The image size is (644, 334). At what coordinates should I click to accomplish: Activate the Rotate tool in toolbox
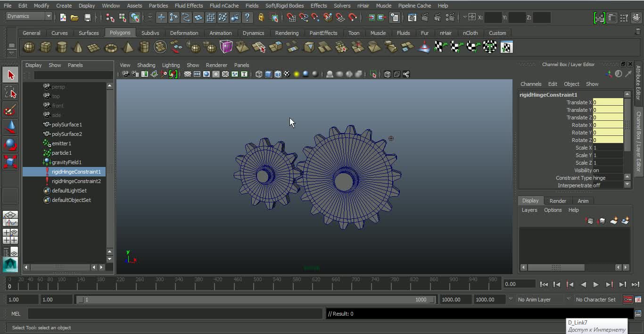pyautogui.click(x=10, y=144)
